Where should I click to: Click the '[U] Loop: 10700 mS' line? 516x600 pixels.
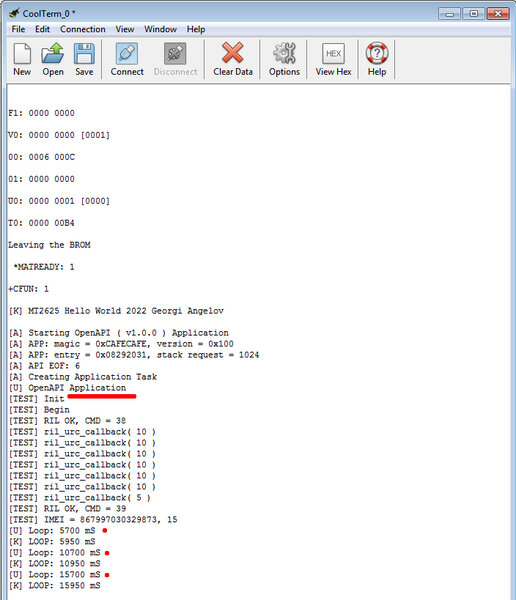tap(54, 553)
